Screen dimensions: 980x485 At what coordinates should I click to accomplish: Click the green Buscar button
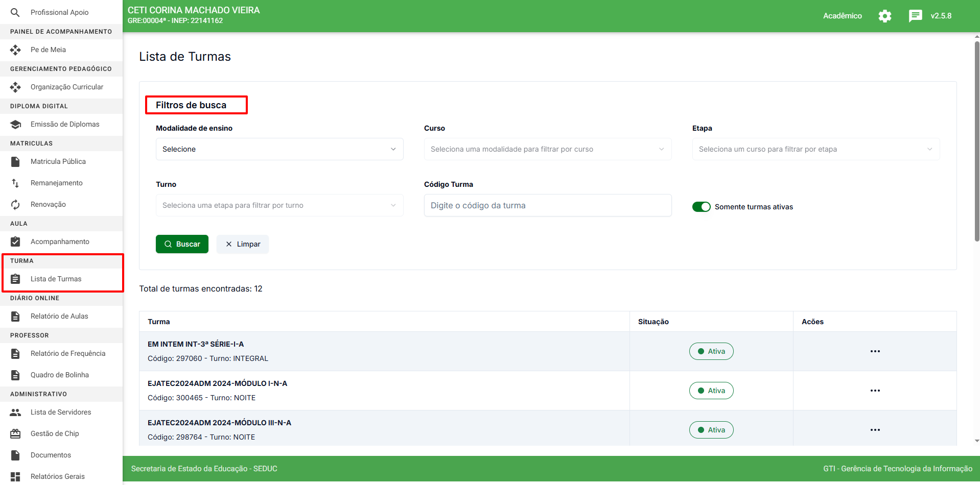(182, 244)
